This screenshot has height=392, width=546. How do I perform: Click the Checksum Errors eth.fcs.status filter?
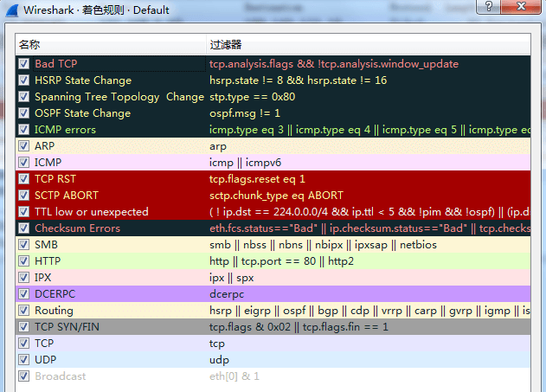tap(369, 228)
